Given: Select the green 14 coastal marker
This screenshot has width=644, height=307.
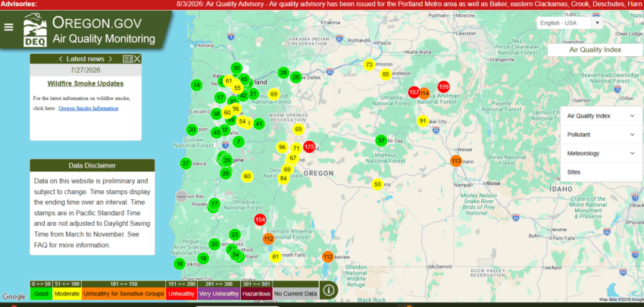Looking at the screenshot, I should [197, 86].
